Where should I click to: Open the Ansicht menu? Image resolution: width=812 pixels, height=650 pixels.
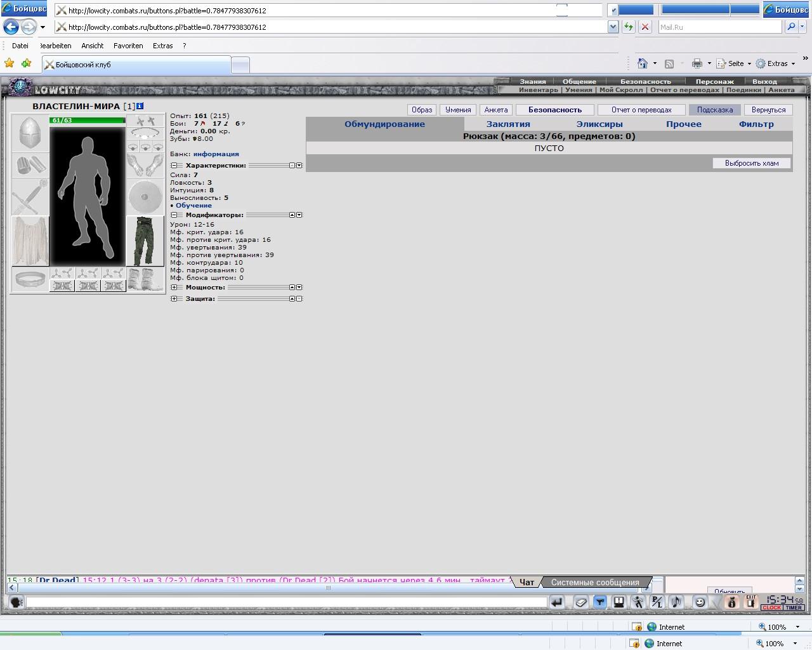92,46
